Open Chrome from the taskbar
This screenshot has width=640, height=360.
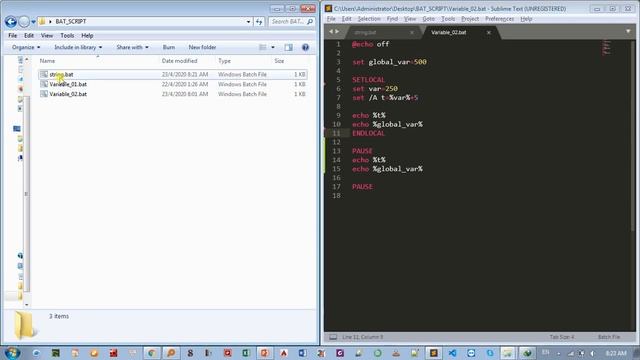point(151,353)
